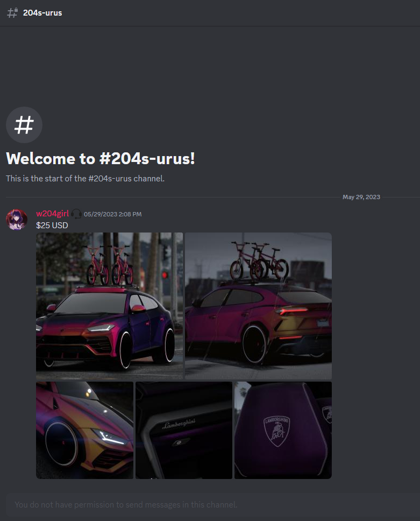
Task: Click the May 29, 2023 date divider label
Action: tap(361, 197)
